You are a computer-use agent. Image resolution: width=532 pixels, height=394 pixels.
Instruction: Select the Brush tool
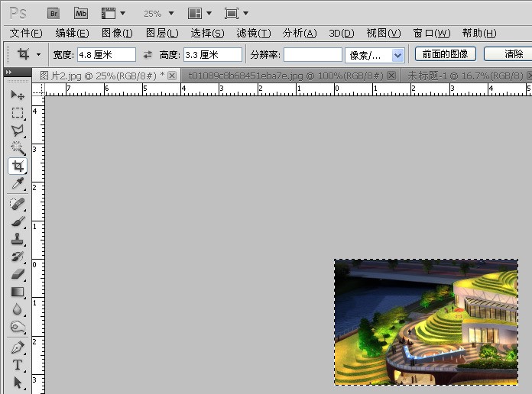tap(18, 221)
